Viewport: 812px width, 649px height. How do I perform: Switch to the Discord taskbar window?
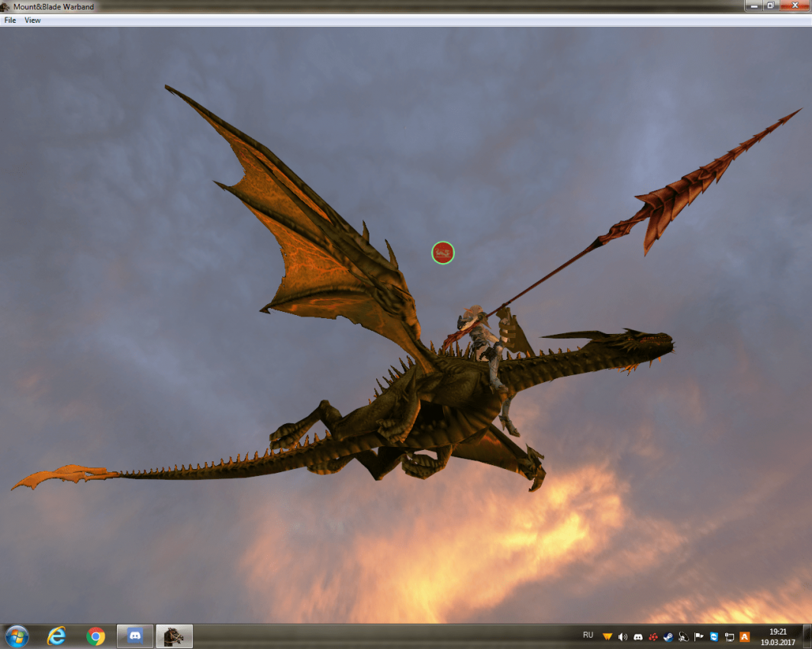coord(135,636)
